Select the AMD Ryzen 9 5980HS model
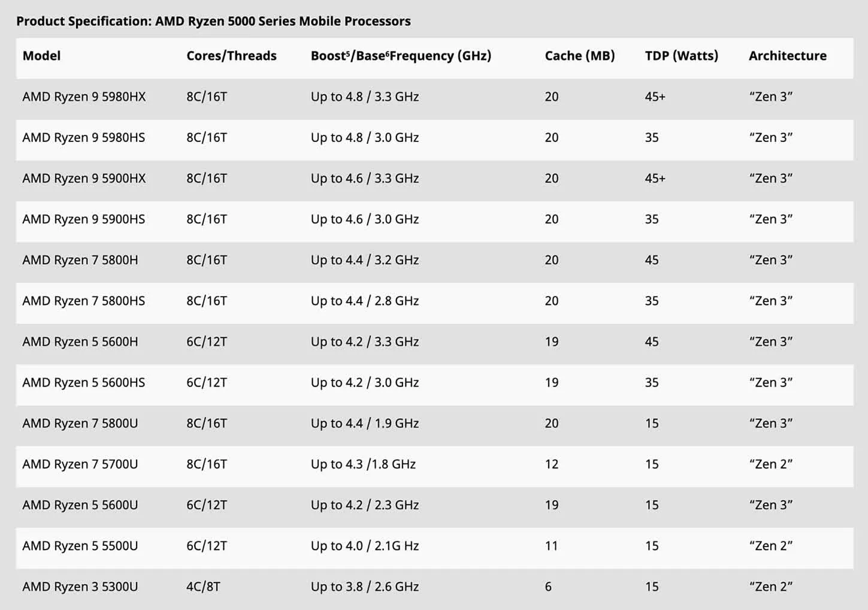 pyautogui.click(x=84, y=138)
